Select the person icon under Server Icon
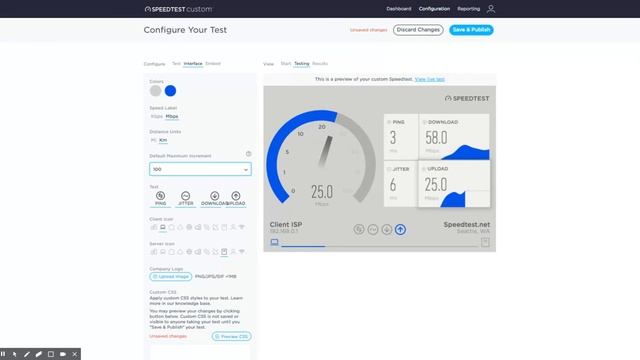Screen dimensions: 640x360 [233, 252]
